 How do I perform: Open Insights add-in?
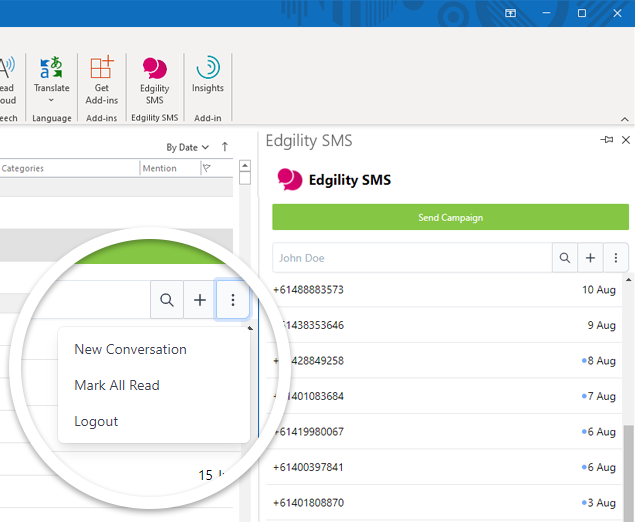pos(207,75)
